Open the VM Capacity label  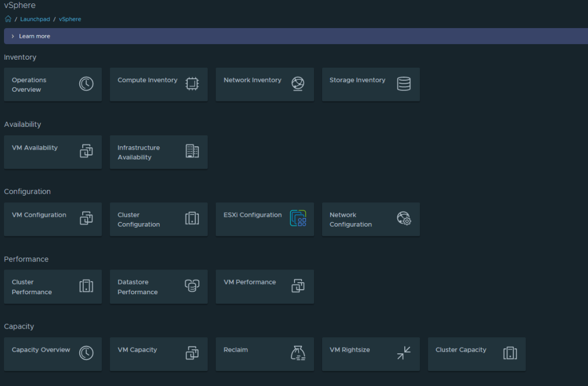coord(137,350)
